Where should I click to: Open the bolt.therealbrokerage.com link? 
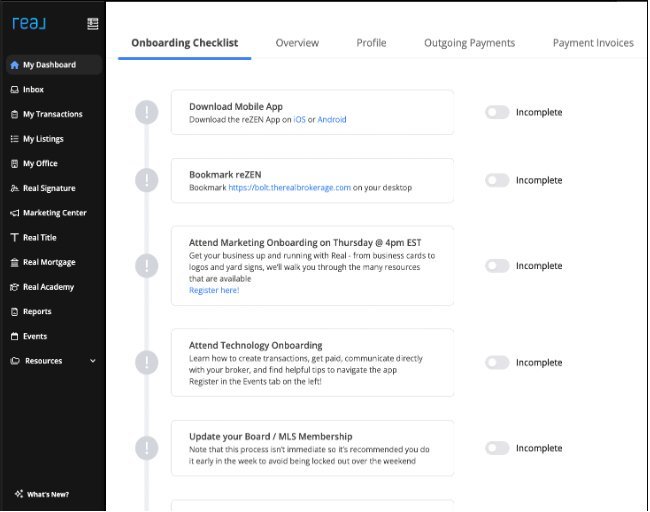289,188
